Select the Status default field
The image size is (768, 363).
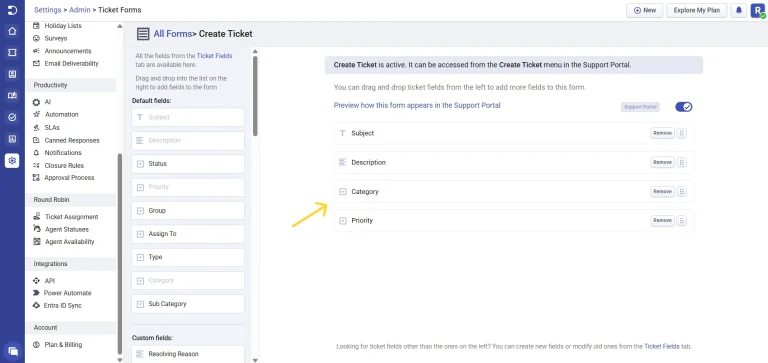(x=188, y=164)
